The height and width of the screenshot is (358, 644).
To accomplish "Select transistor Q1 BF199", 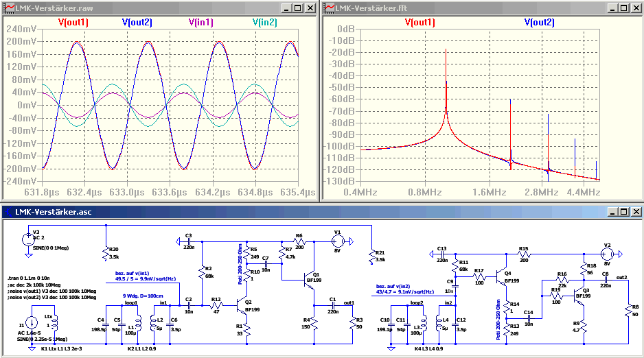I will 309,281.
